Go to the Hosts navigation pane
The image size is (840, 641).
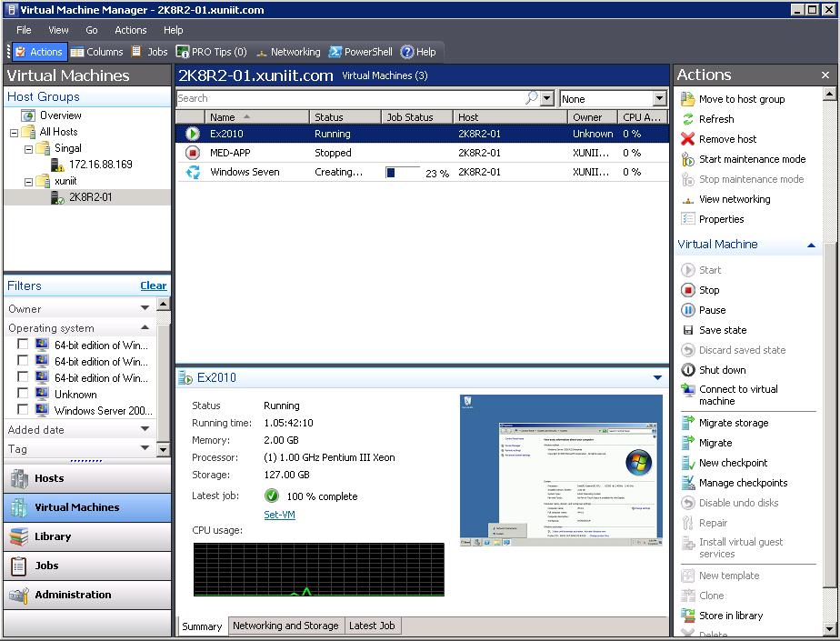pos(87,478)
